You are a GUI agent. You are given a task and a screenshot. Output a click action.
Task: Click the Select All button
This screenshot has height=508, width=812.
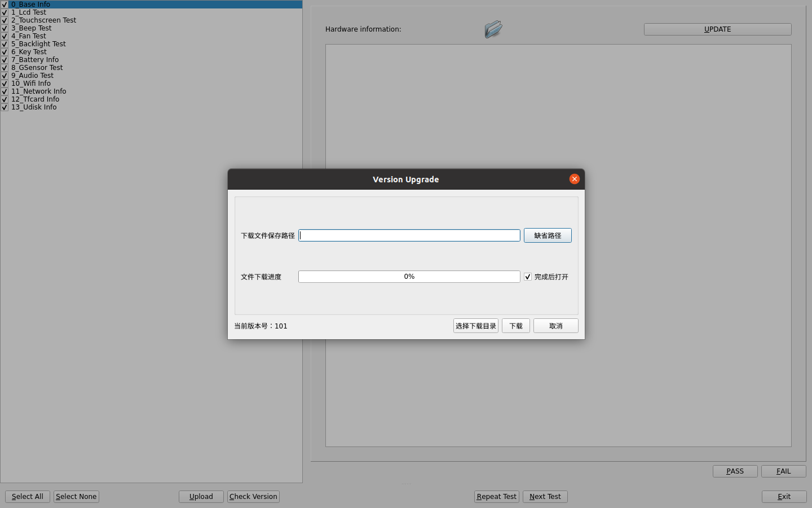[x=28, y=497]
